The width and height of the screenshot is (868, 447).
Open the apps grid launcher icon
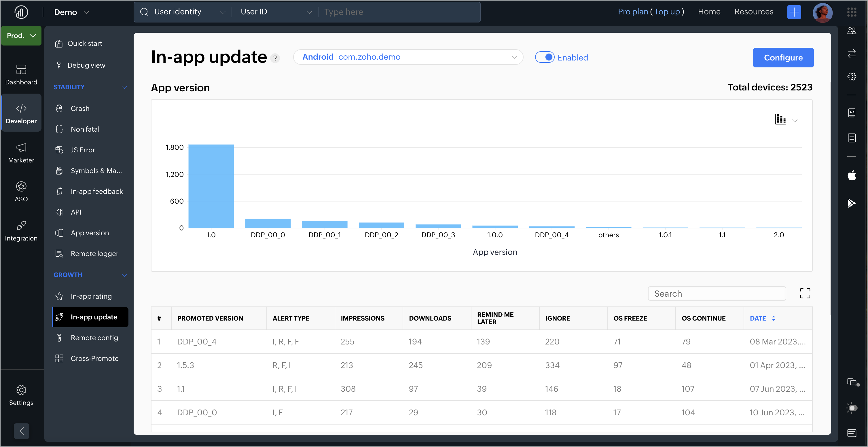click(852, 12)
